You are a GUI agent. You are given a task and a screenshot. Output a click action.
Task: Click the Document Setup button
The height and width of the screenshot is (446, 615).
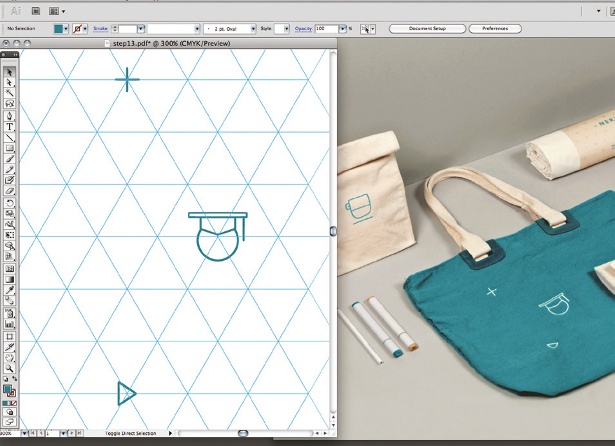[427, 29]
